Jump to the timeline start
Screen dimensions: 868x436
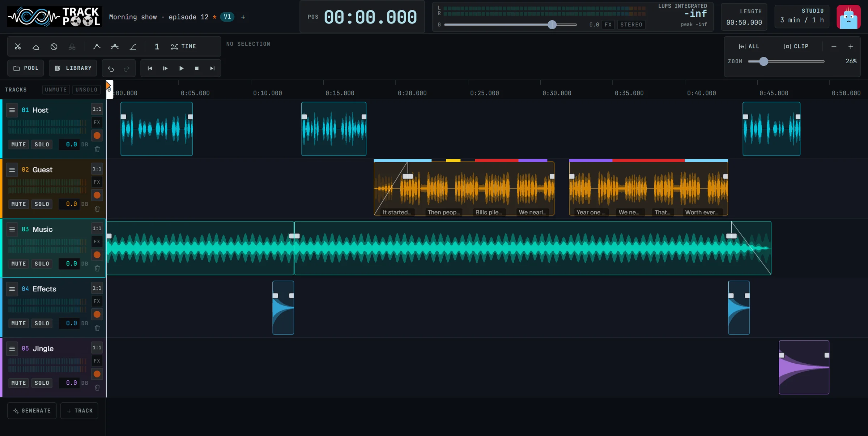(150, 68)
